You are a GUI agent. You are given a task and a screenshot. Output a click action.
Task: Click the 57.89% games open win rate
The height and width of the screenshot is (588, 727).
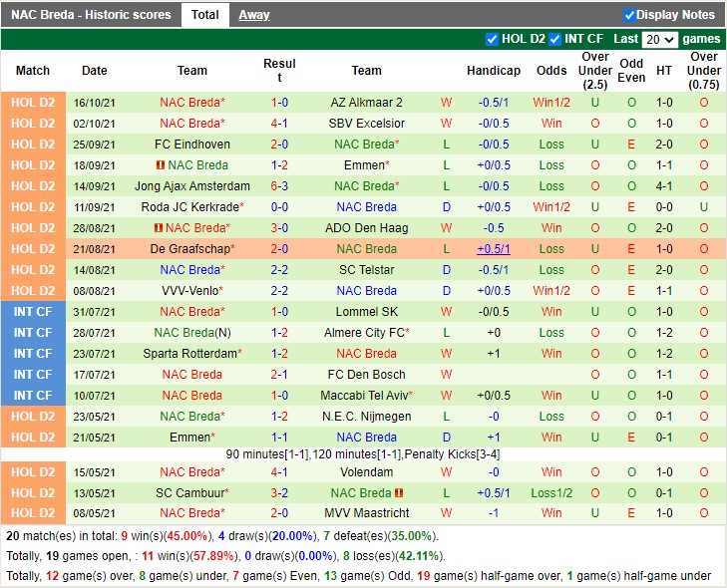tap(213, 556)
